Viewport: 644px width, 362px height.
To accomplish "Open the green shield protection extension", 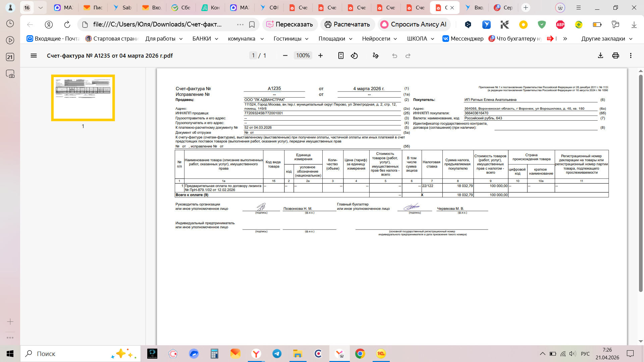I will (x=542, y=24).
